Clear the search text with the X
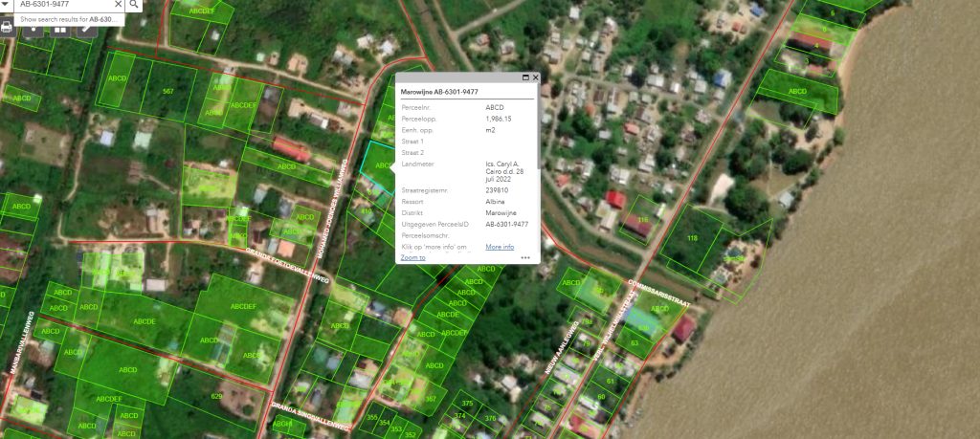980x439 pixels. pyautogui.click(x=118, y=5)
